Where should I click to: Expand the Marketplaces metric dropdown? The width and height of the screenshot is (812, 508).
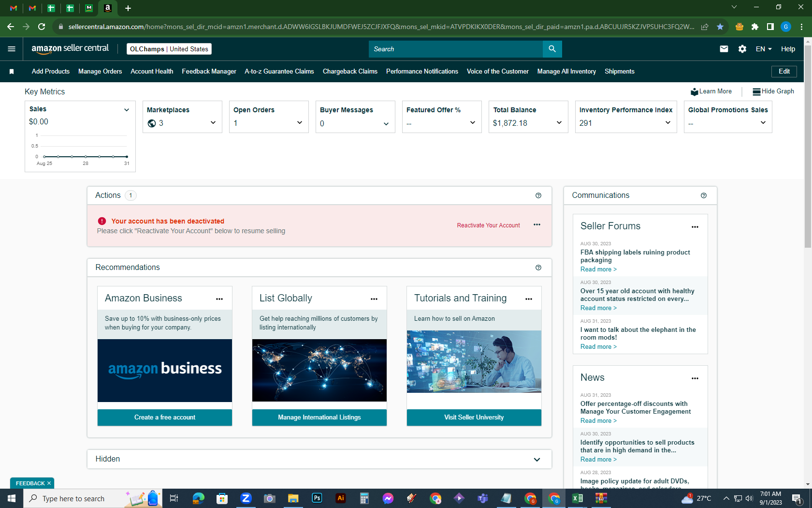213,123
